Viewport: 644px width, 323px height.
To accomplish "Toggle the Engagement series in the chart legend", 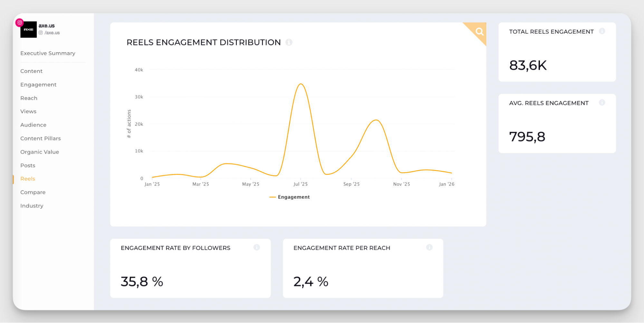I will click(x=289, y=197).
